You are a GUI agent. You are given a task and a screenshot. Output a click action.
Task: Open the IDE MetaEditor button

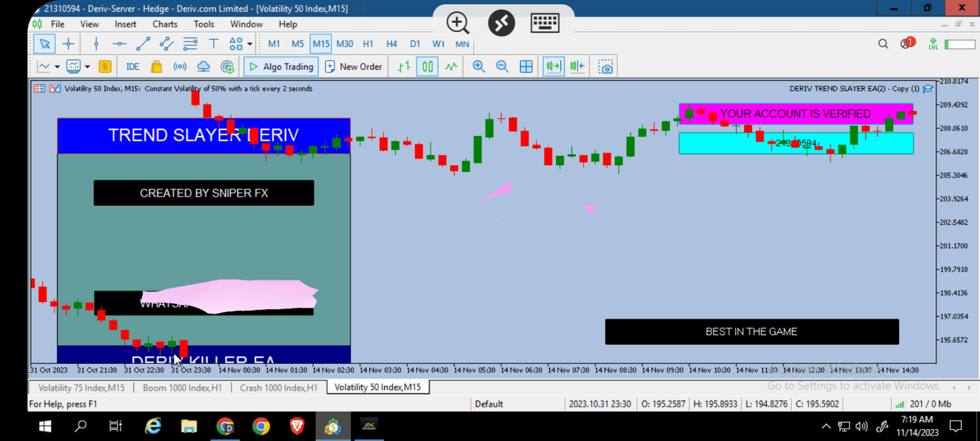[x=133, y=67]
